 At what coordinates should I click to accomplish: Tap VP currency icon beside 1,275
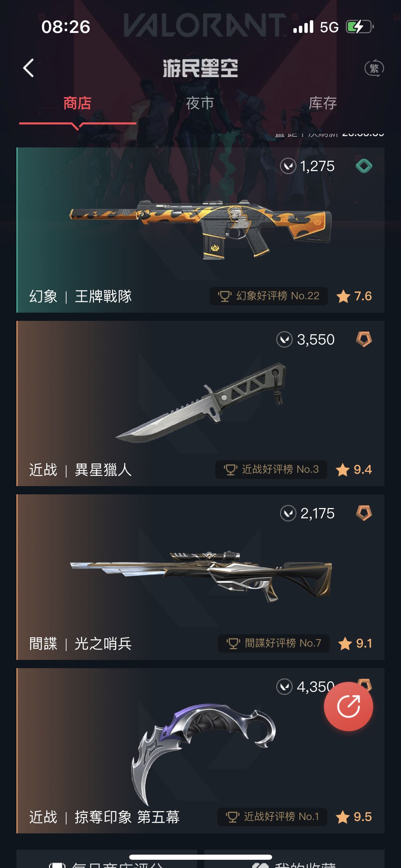point(288,166)
